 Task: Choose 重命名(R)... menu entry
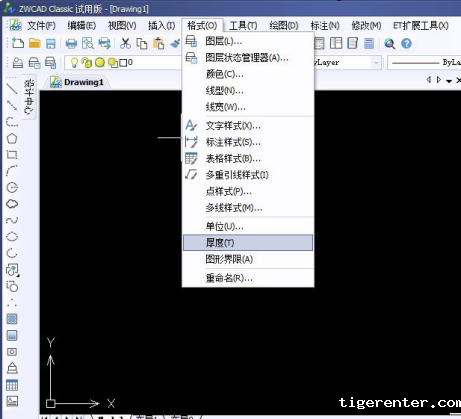248,278
